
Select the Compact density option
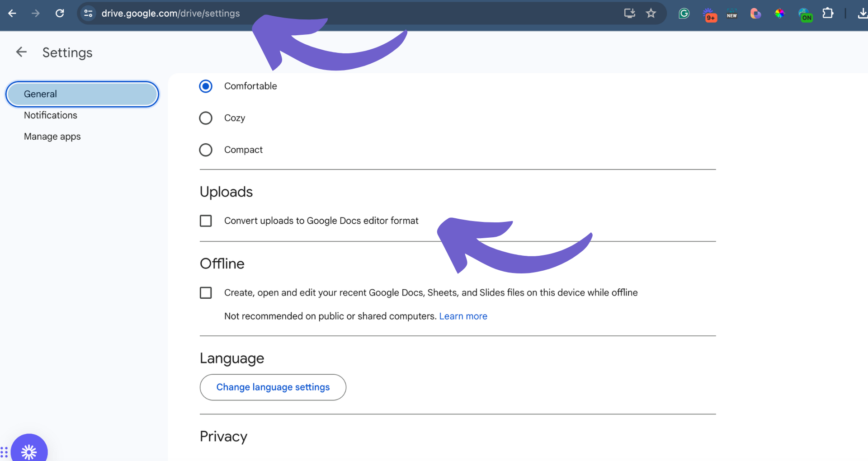pyautogui.click(x=206, y=150)
